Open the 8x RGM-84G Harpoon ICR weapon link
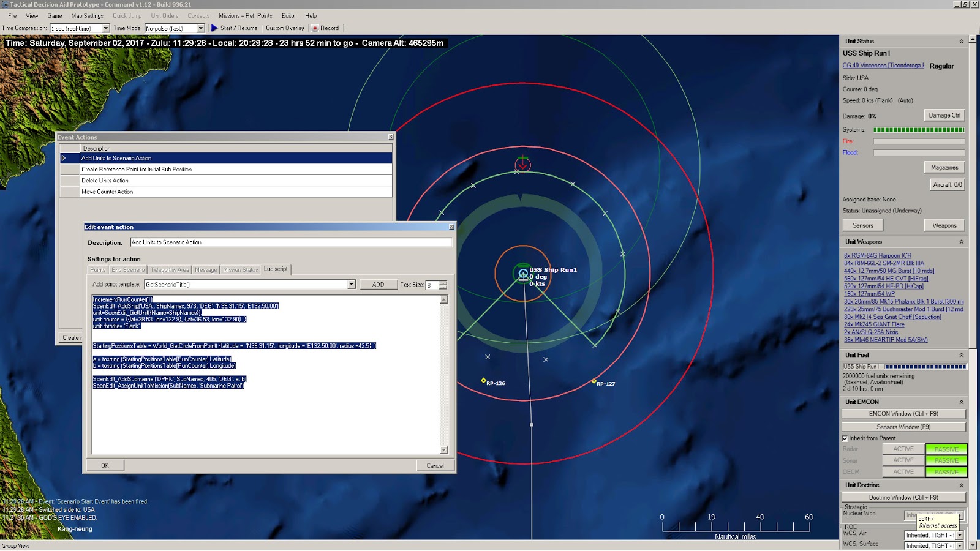 (x=878, y=256)
